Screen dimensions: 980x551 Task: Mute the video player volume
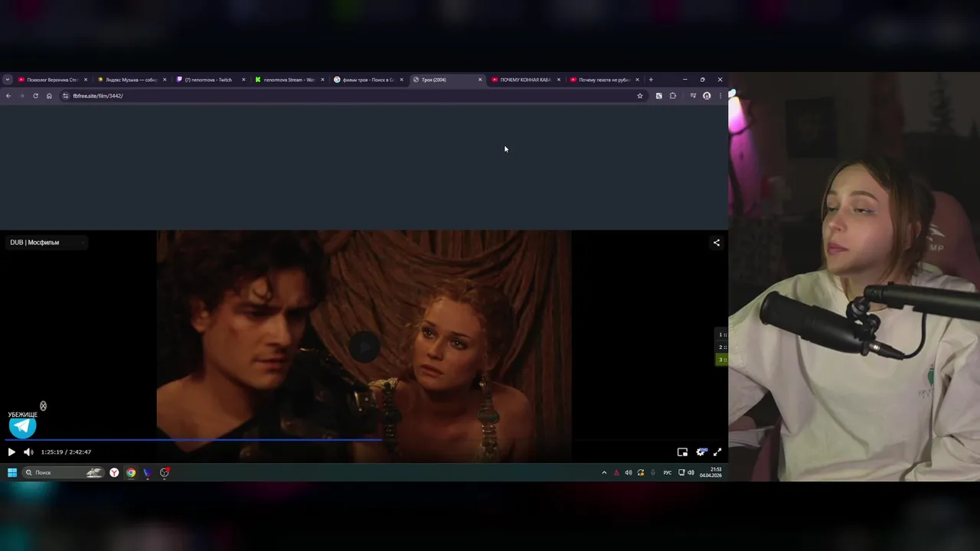click(x=28, y=452)
